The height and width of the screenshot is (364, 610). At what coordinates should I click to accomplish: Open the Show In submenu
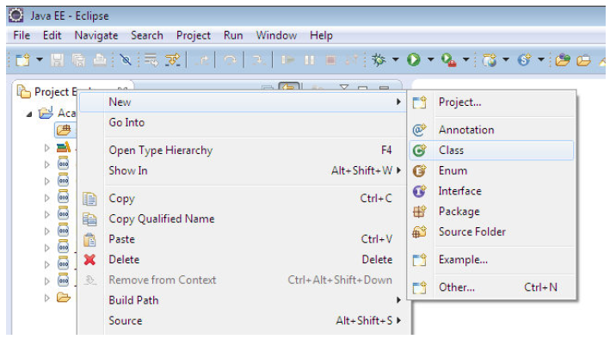click(x=242, y=170)
